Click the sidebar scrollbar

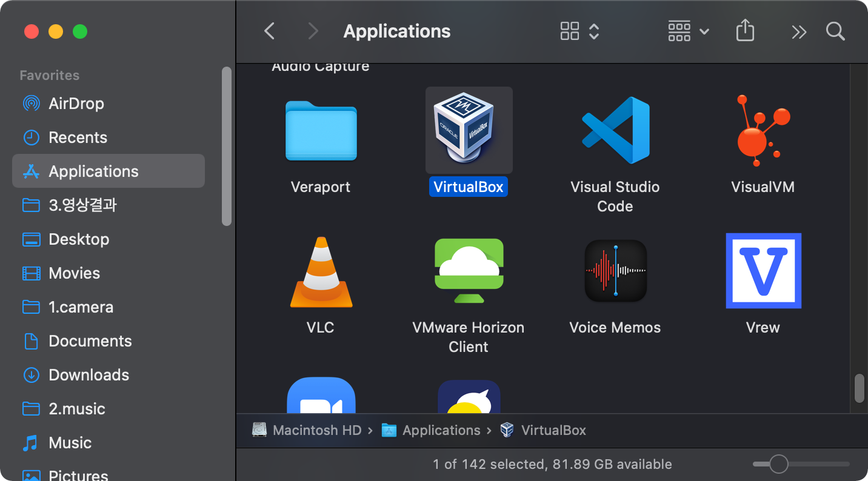coord(227,146)
